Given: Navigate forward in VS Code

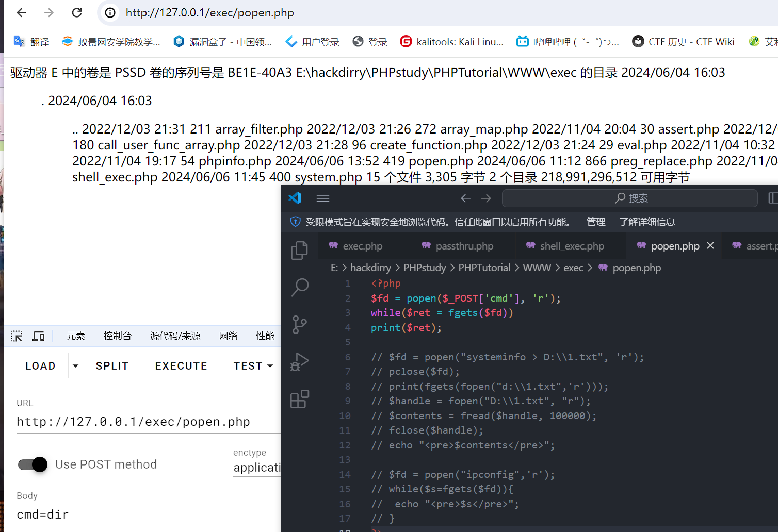Looking at the screenshot, I should click(x=486, y=198).
